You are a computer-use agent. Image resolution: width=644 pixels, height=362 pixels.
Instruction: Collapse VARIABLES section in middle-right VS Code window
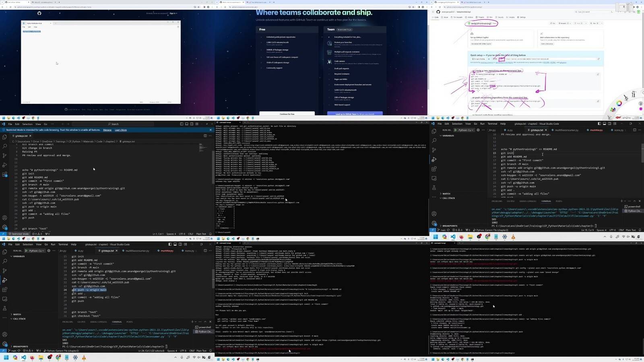point(447,136)
